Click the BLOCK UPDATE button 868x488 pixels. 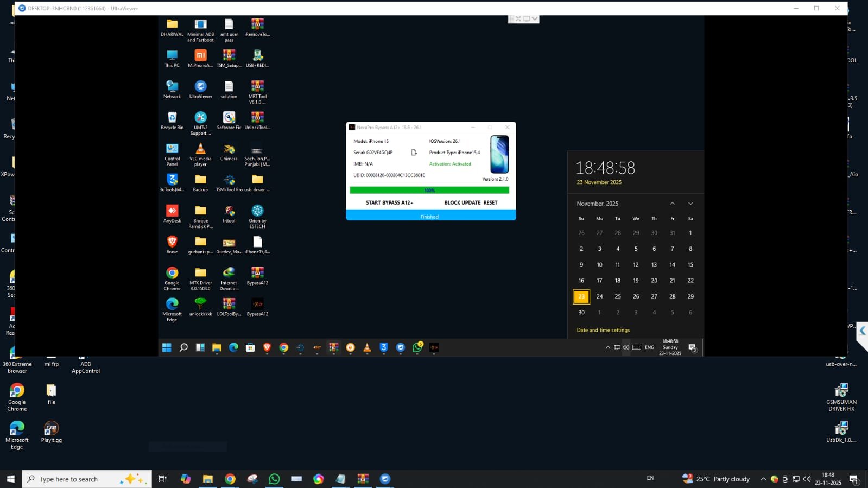click(462, 202)
